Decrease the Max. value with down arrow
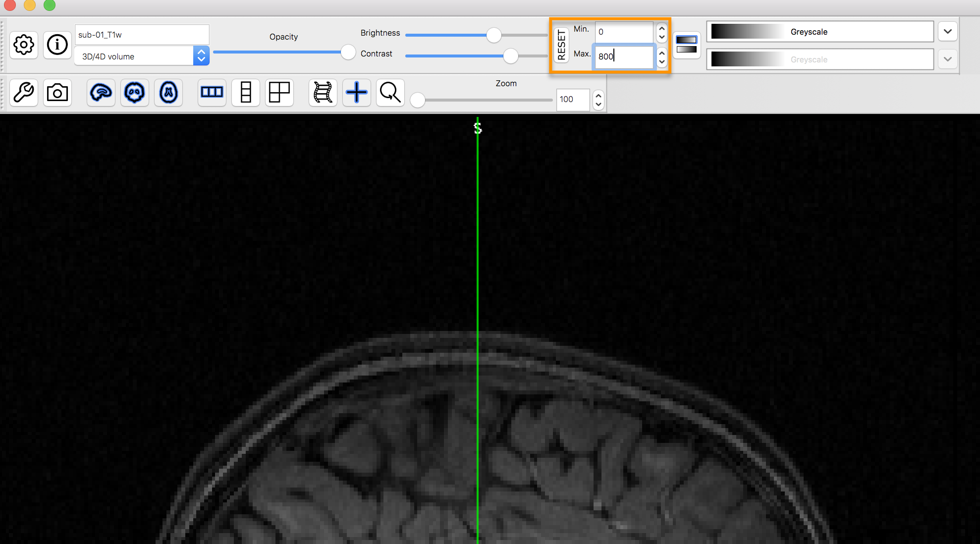980x544 pixels. click(662, 61)
